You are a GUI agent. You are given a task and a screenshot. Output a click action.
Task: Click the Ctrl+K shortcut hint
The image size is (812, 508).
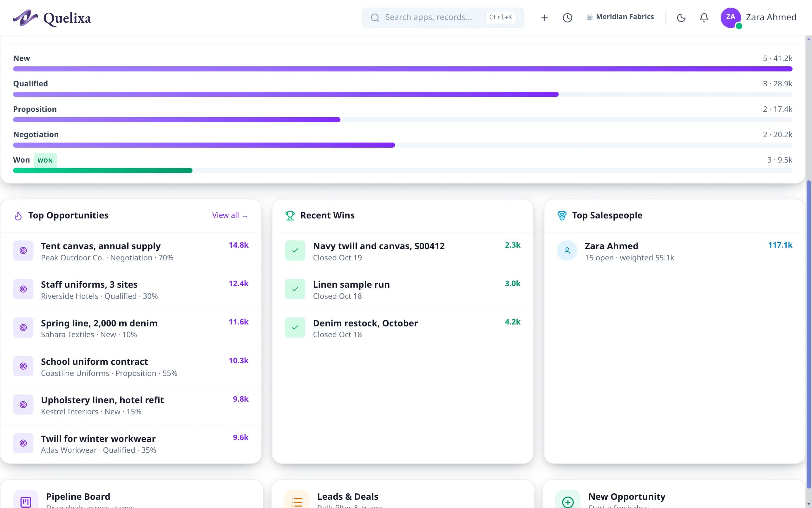[x=500, y=17]
